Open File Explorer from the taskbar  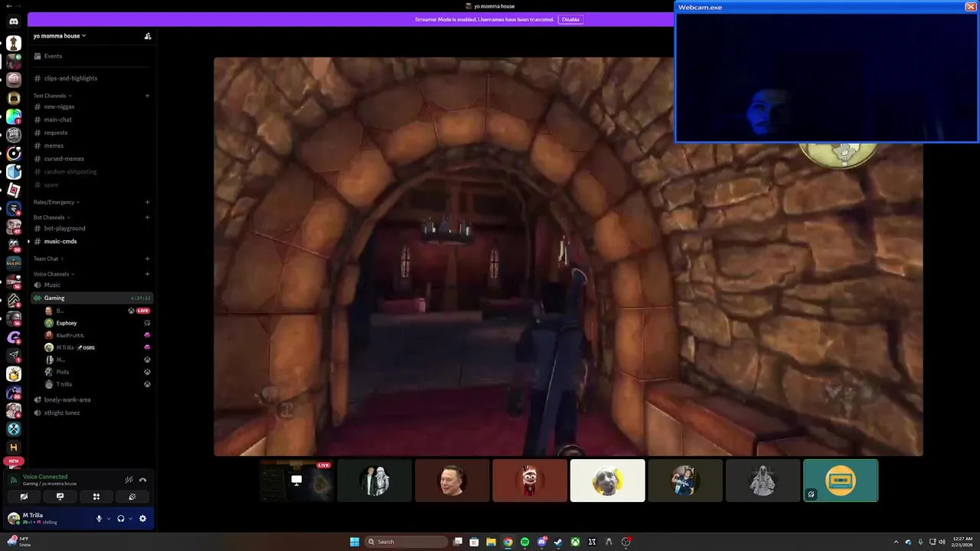tap(491, 542)
